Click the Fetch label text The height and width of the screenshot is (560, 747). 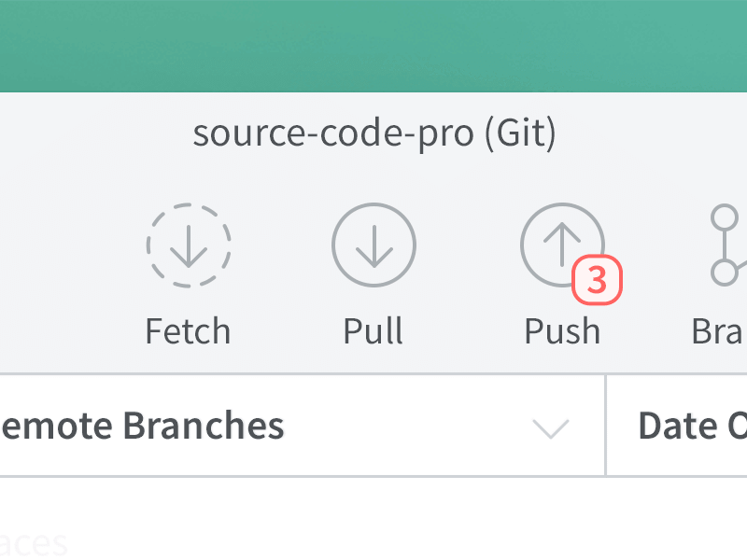(x=187, y=329)
